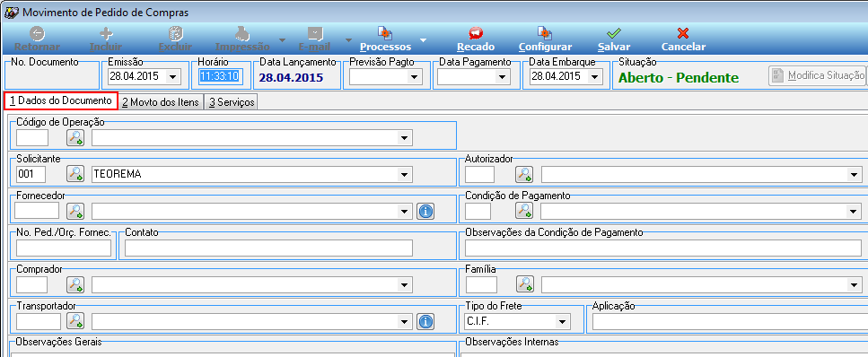Click the red Cancelar X icon

point(683,34)
